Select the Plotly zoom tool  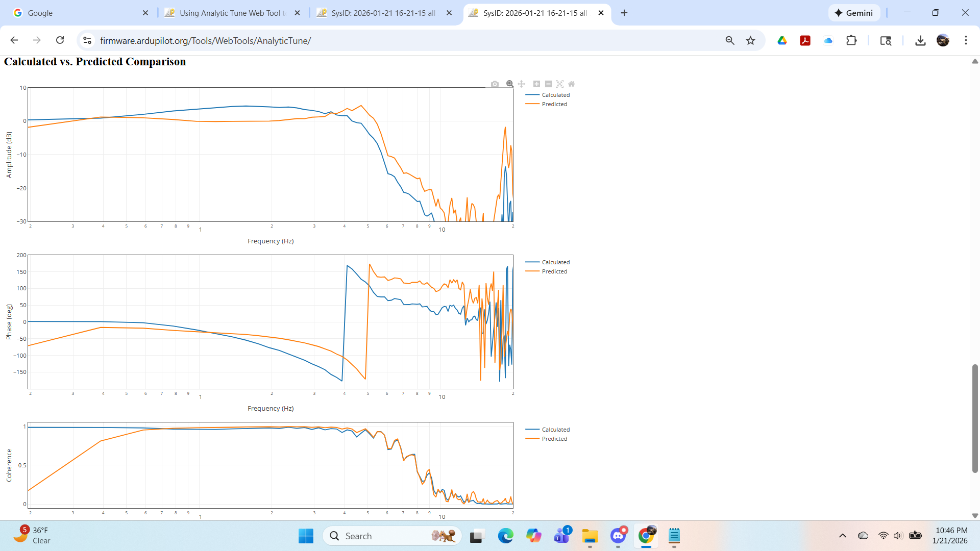coord(509,84)
